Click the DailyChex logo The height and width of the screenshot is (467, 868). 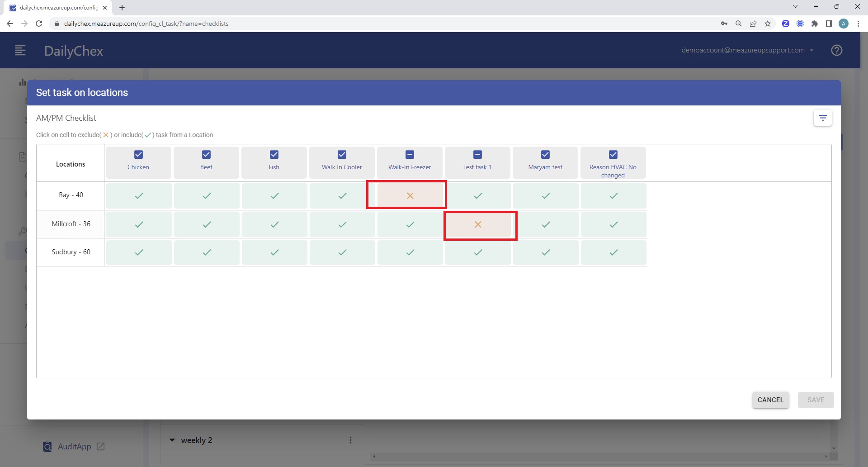click(74, 51)
